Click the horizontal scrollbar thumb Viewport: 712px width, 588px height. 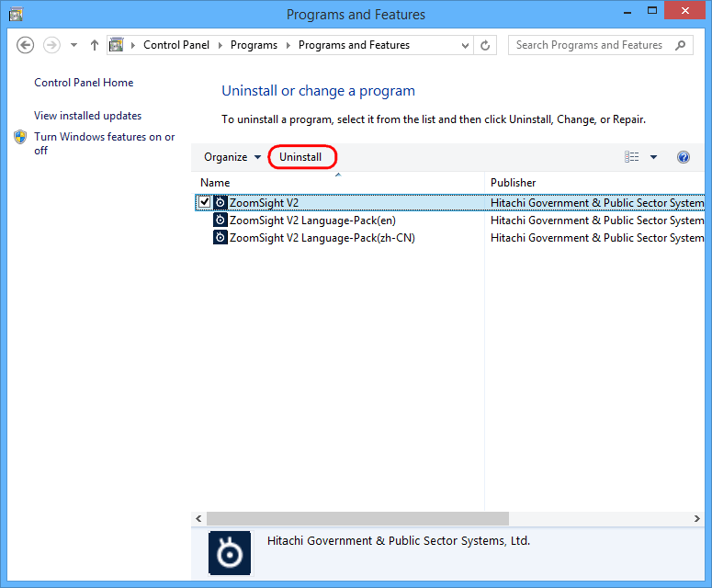click(357, 518)
